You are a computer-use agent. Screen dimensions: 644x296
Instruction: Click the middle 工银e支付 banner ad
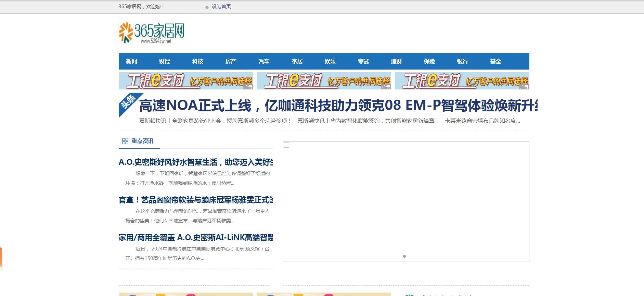[x=324, y=81]
